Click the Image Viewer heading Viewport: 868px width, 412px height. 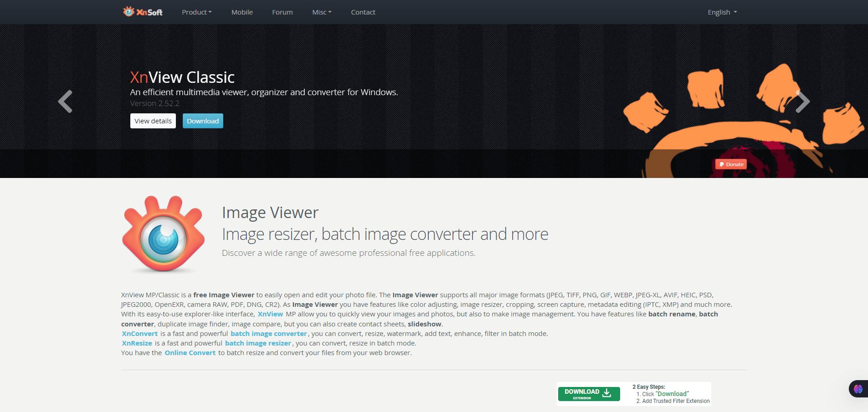(x=270, y=213)
